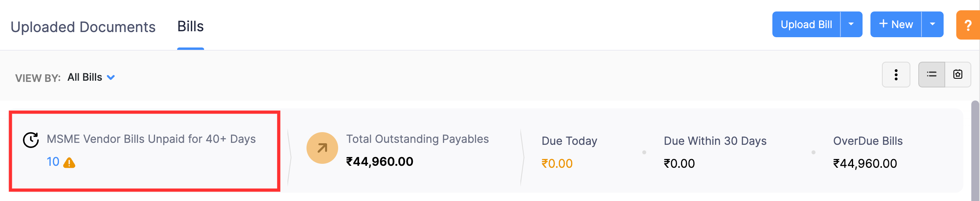Screen dimensions: 980x201
Task: Click the orange warning triangle icon
Action: [x=69, y=163]
